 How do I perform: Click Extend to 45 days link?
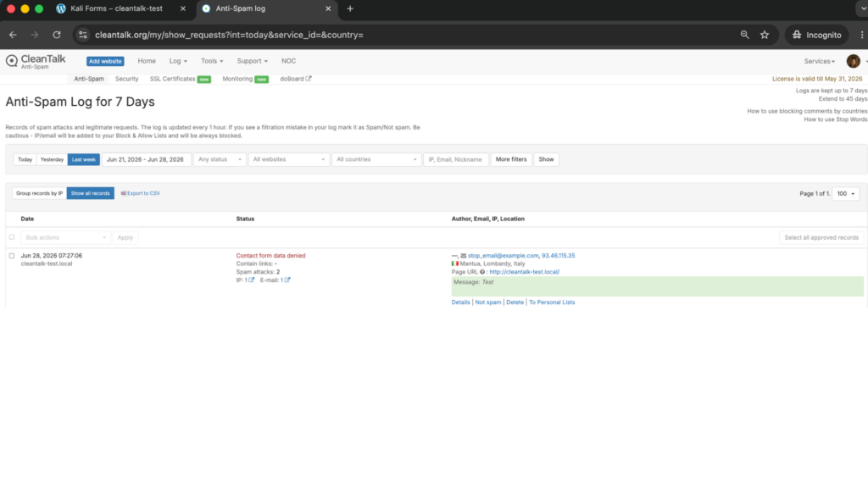843,99
